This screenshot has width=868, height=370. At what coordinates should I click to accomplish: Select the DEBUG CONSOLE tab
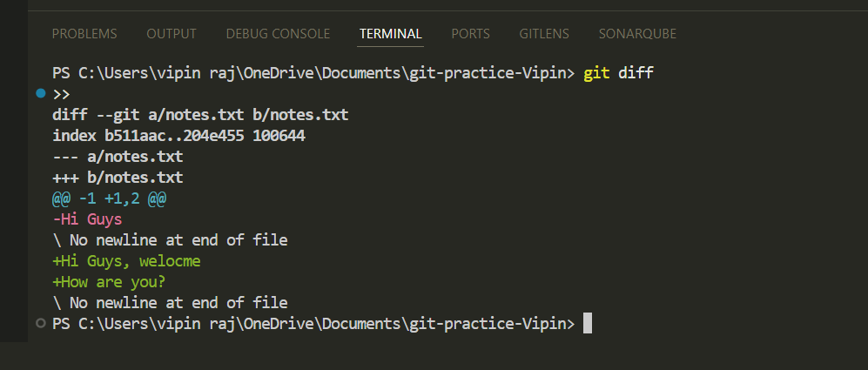pyautogui.click(x=278, y=34)
